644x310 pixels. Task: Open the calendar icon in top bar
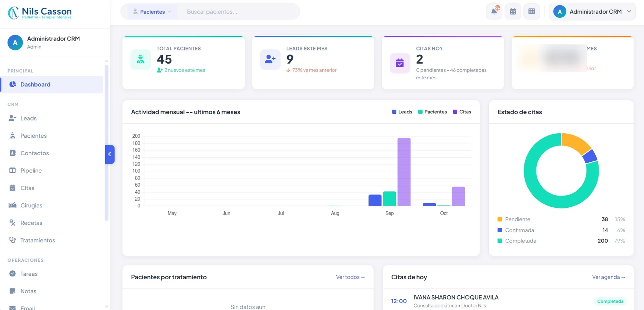pyautogui.click(x=513, y=11)
